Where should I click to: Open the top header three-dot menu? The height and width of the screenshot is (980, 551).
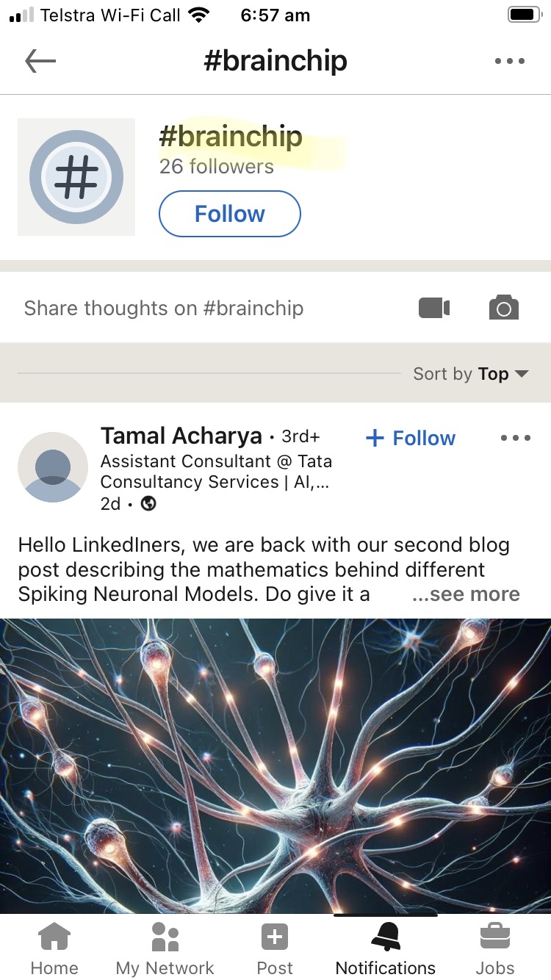510,62
